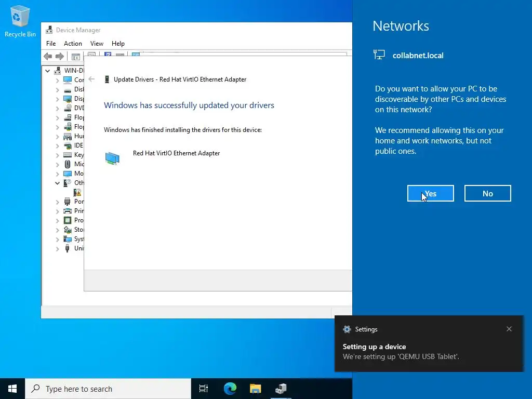Screen dimensions: 532x399
Task: Expand the Disk drives category chevron
Action: point(57,89)
